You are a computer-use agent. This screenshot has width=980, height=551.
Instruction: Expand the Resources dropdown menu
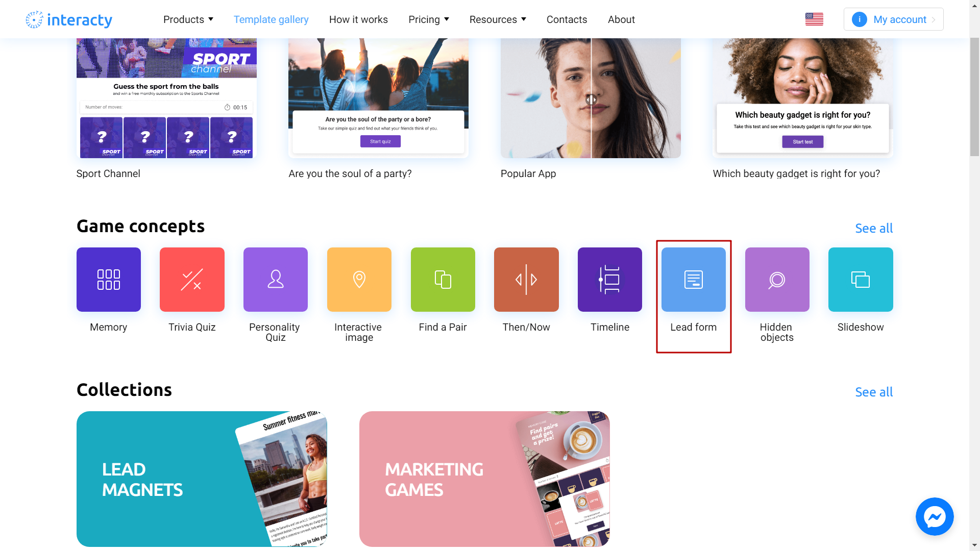[499, 19]
